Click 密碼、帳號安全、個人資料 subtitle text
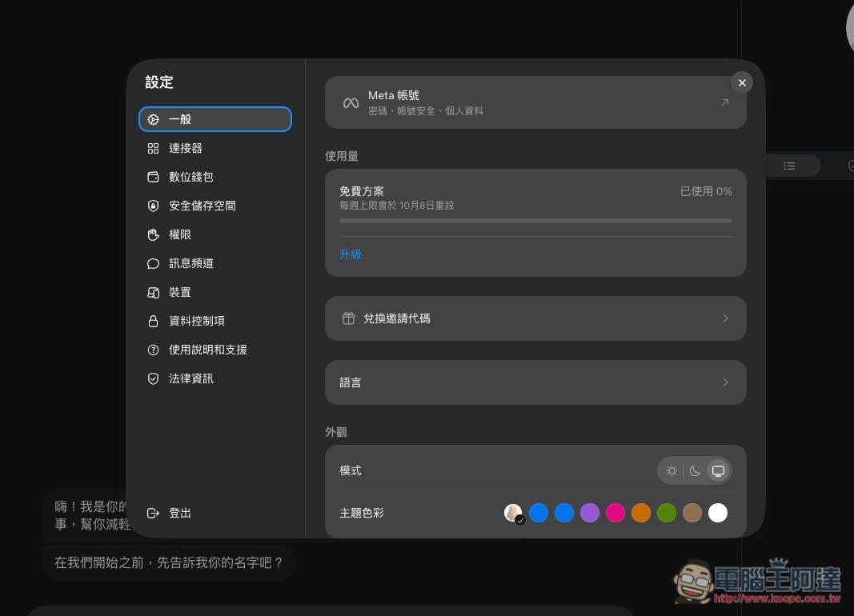 coord(425,111)
